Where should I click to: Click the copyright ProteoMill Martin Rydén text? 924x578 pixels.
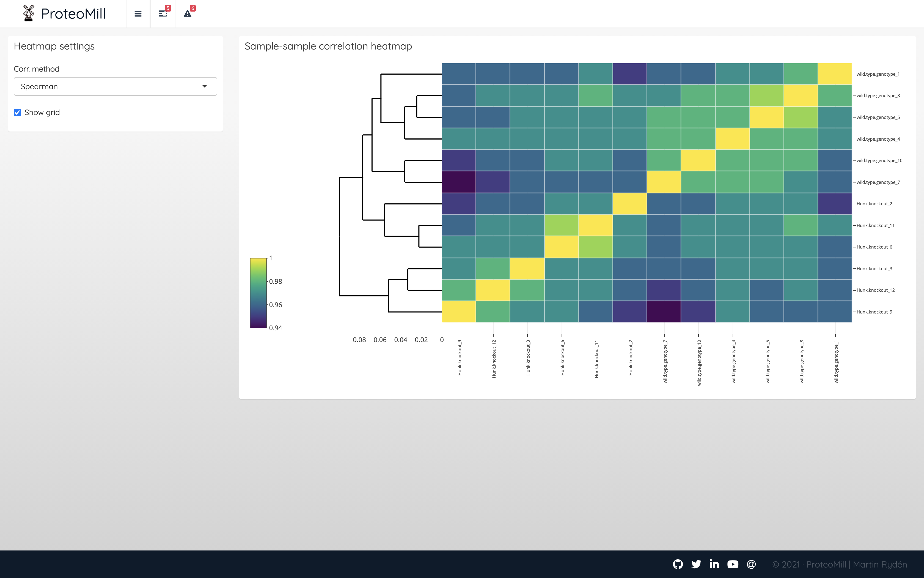click(840, 564)
